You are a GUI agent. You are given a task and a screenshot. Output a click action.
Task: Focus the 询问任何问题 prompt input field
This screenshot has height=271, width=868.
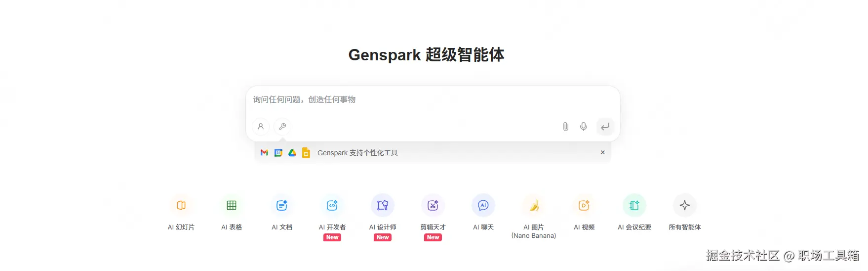[433, 100]
